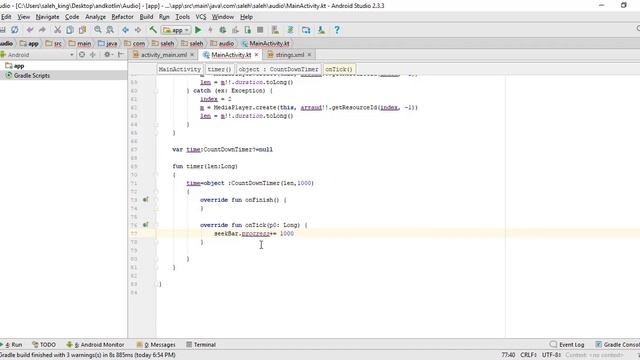Viewport: 640px width, 360px height.
Task: Open the Edit menu
Action: tap(6, 17)
